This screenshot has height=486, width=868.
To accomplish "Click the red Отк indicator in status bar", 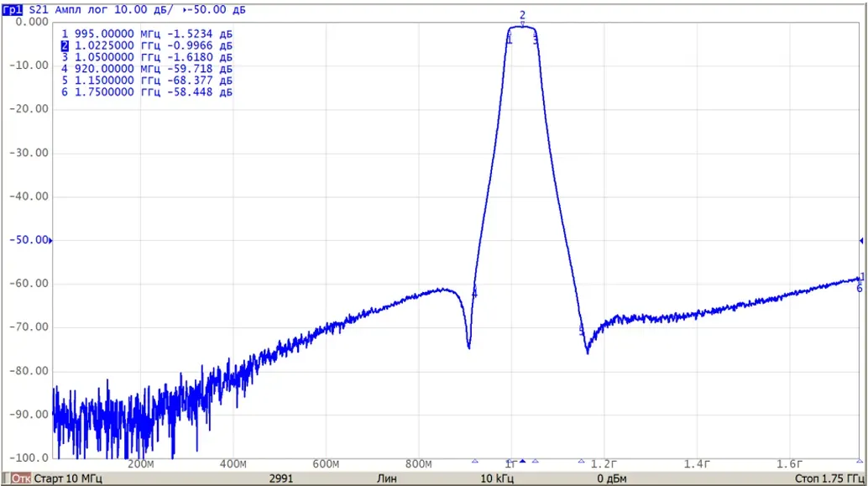I will pos(21,478).
